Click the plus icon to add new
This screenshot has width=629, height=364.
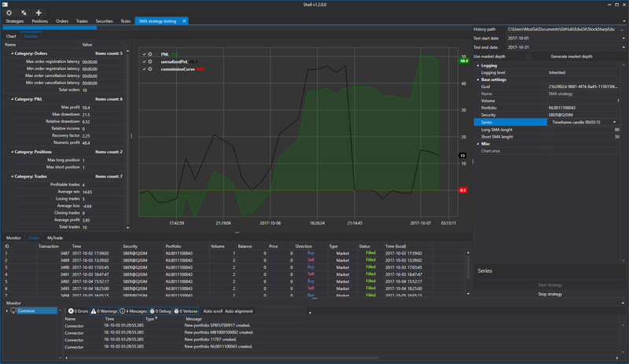pyautogui.click(x=39, y=13)
